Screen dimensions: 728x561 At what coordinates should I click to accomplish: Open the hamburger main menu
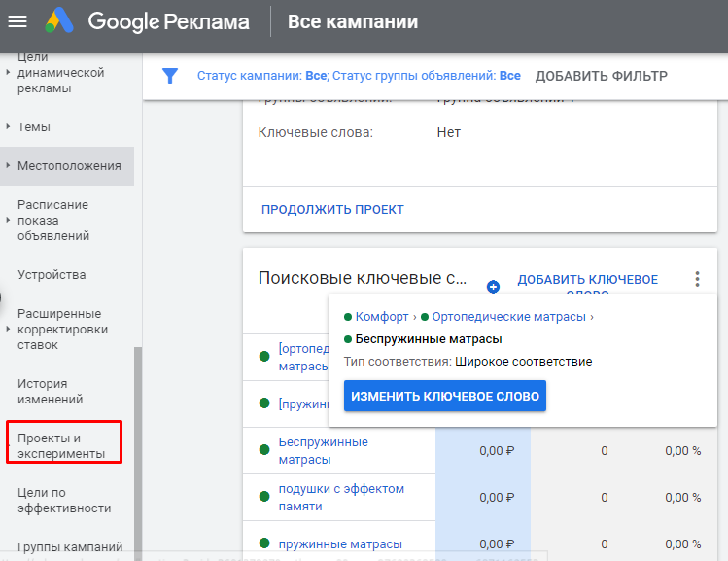point(17,21)
